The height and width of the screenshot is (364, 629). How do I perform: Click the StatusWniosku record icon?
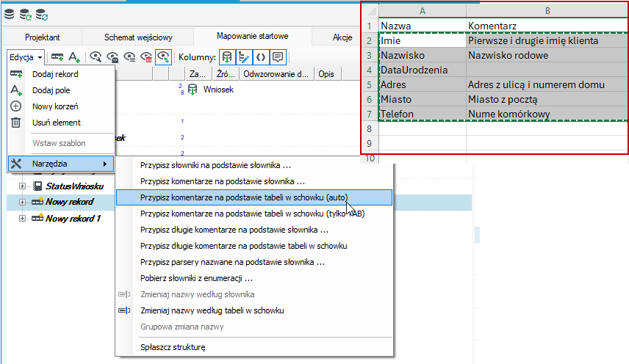pos(37,186)
